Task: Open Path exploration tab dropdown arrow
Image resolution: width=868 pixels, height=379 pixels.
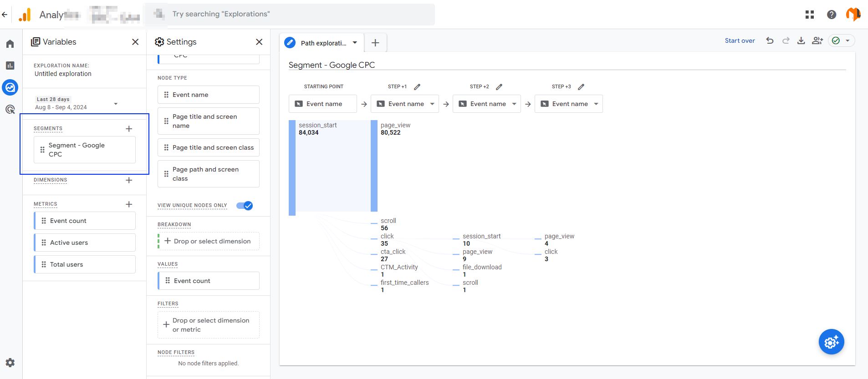Action: (x=355, y=43)
